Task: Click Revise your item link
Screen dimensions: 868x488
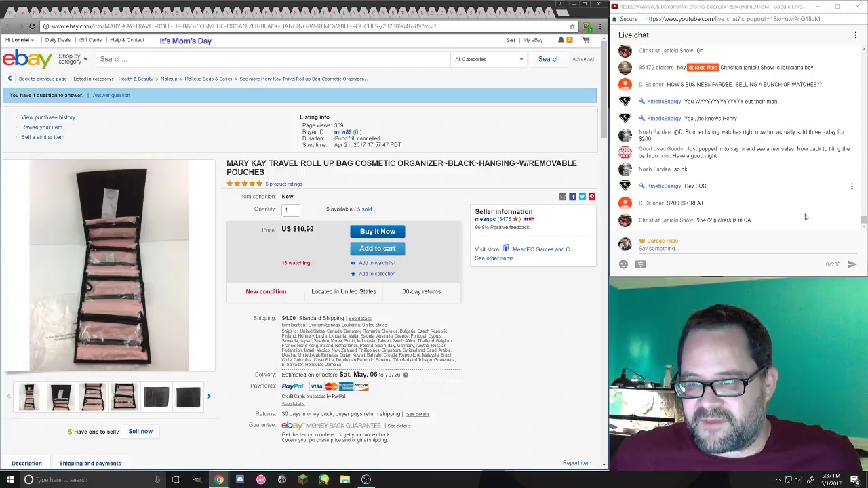Action: coord(41,127)
